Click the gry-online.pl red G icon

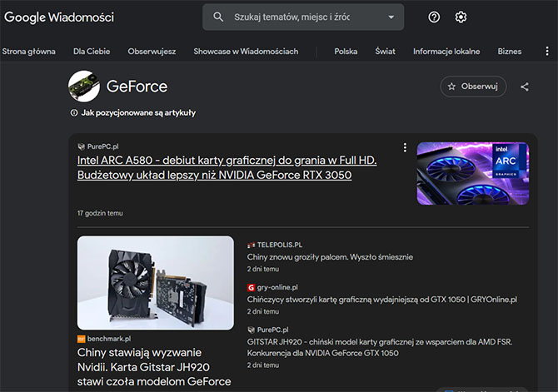pyautogui.click(x=252, y=287)
